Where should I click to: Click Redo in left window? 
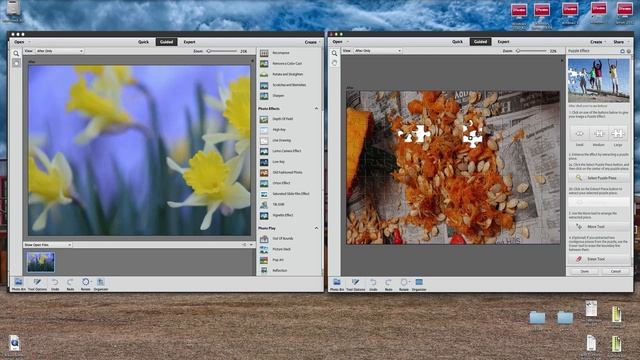(x=70, y=284)
